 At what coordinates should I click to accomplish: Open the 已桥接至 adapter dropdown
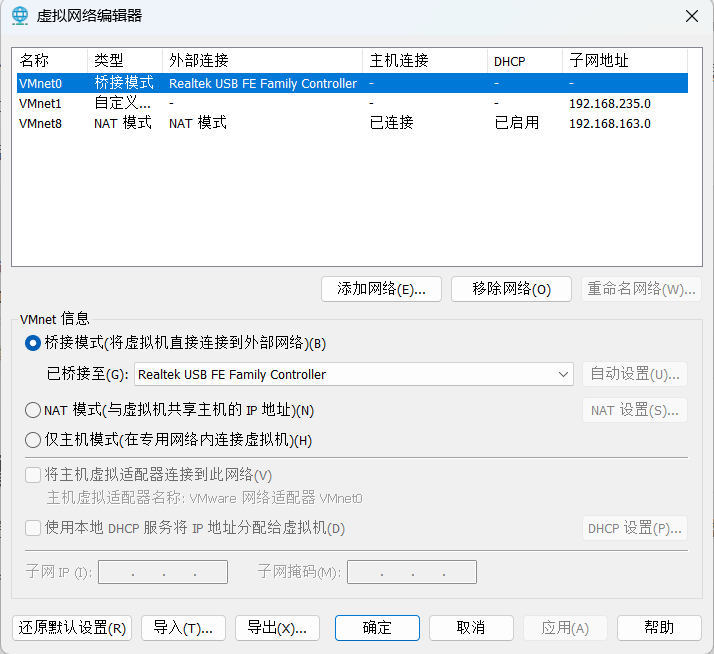353,374
